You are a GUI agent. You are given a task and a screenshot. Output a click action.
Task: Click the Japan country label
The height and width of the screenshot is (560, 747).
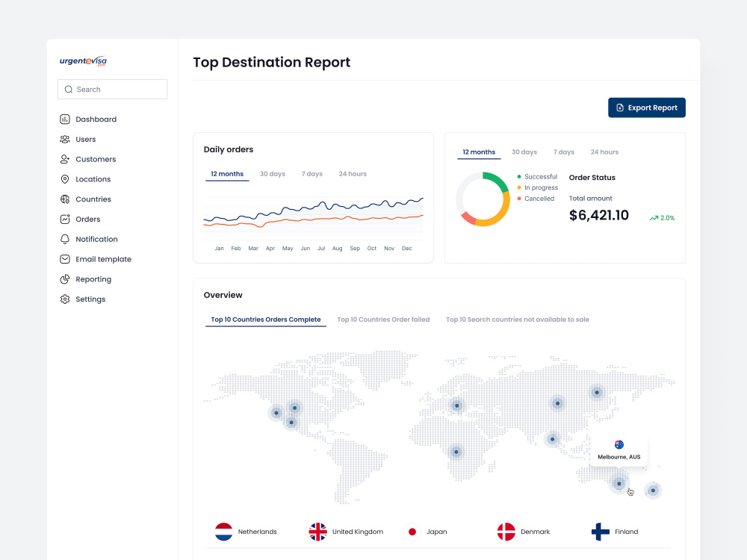(x=436, y=532)
